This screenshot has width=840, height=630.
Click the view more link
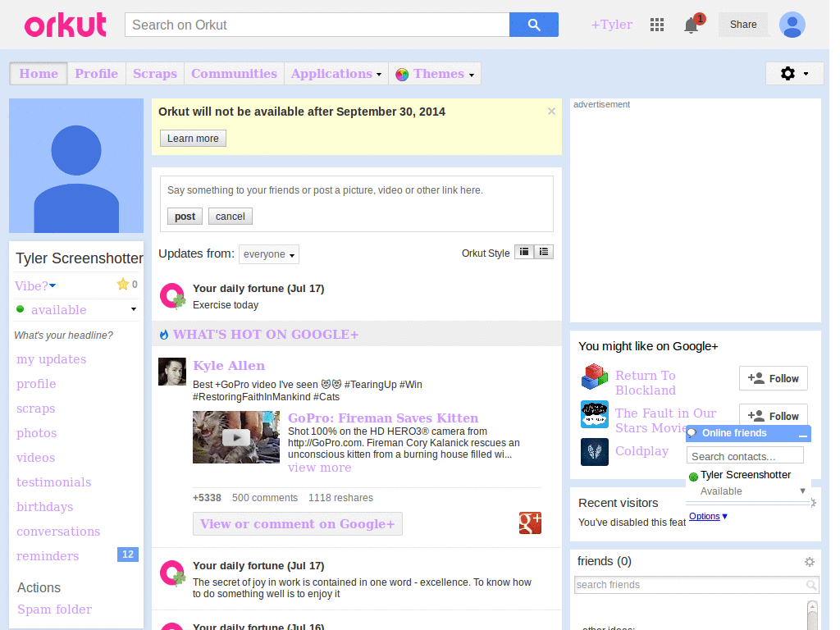click(320, 468)
